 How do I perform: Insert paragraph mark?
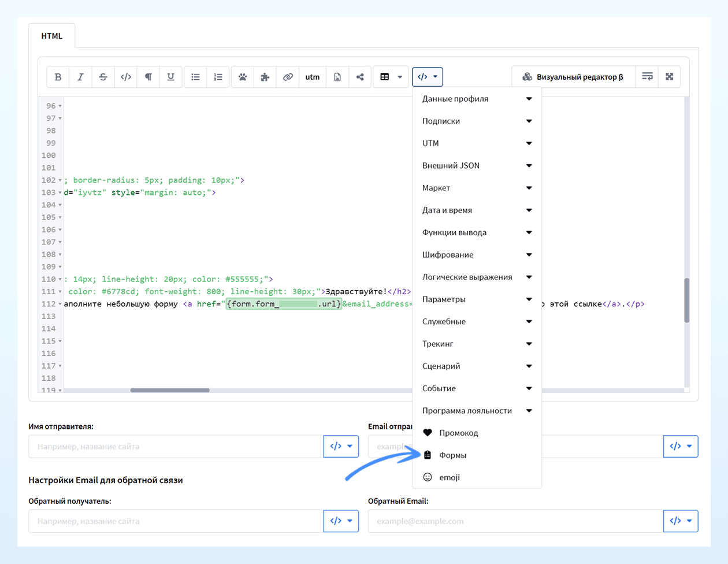(148, 77)
